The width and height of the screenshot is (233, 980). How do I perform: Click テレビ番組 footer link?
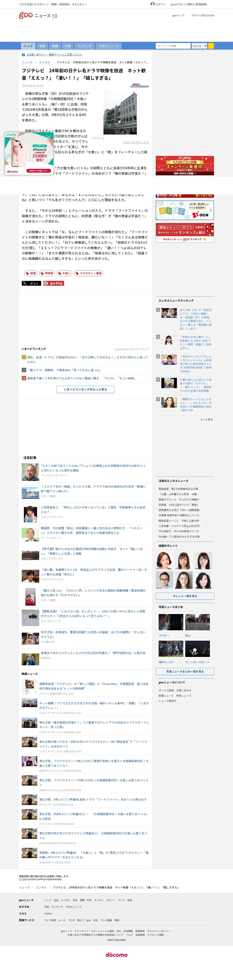pyautogui.click(x=106, y=920)
